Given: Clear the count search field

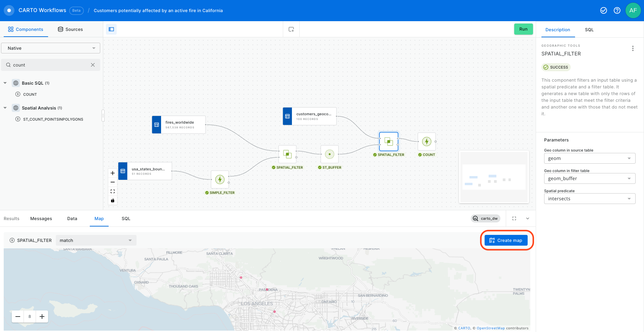Looking at the screenshot, I should coord(93,65).
